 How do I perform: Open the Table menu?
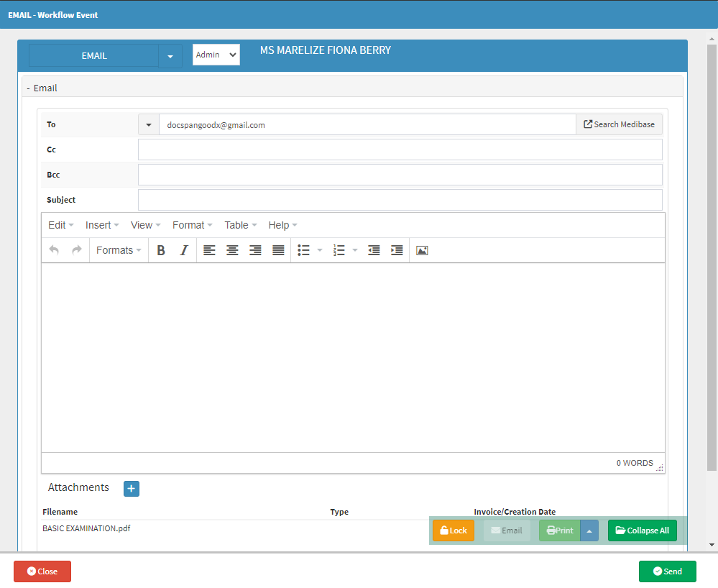[240, 225]
